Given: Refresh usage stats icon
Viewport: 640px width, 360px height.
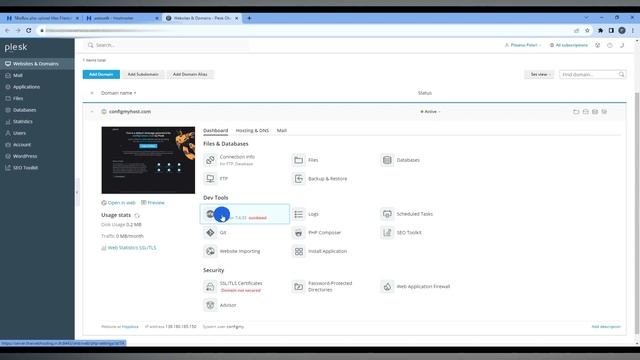Looking at the screenshot, I should tap(137, 215).
